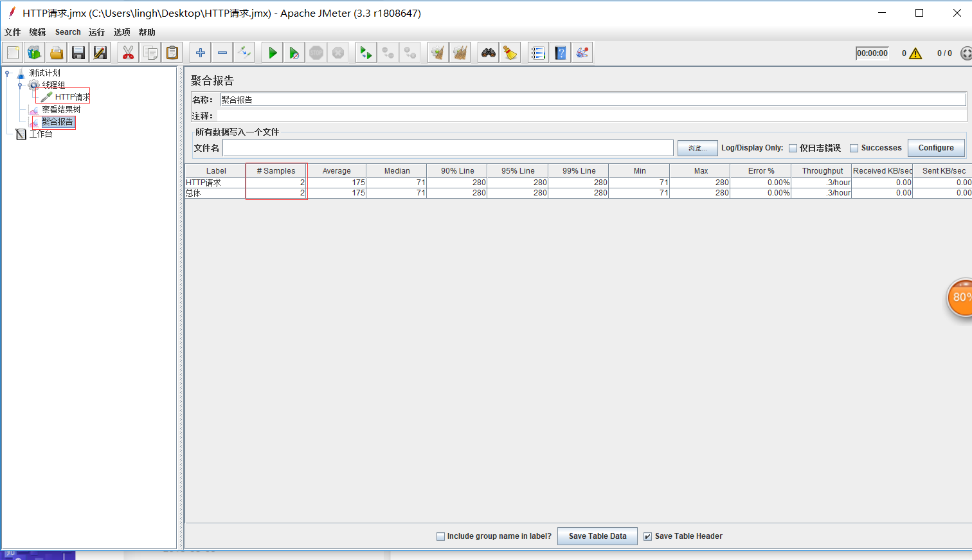
Task: Focus the 名称 name field
Action: pos(593,100)
